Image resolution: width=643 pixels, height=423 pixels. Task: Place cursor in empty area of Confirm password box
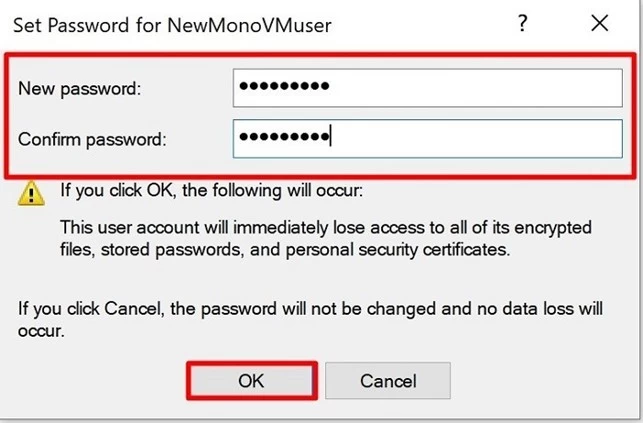[478, 139]
